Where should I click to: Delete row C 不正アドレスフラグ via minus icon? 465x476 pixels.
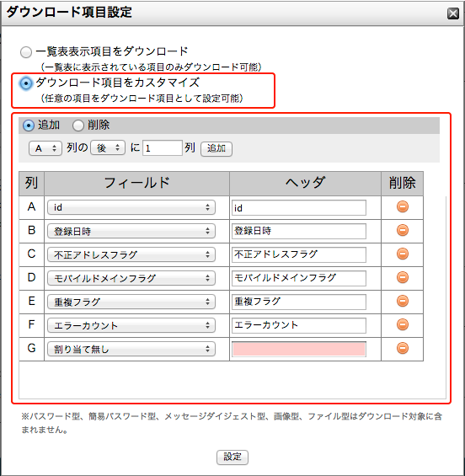point(403,254)
